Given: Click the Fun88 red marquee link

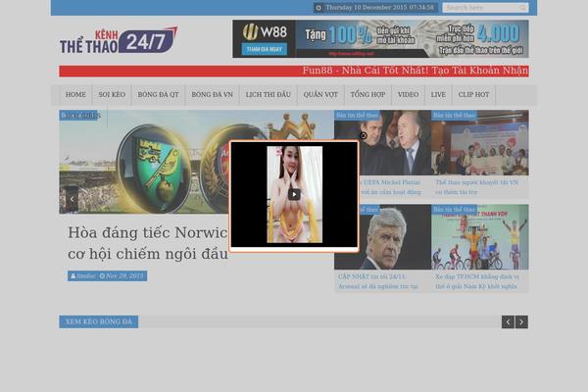Looking at the screenshot, I should (416, 71).
